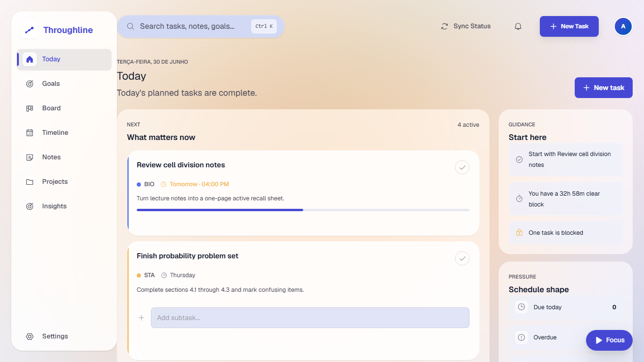Viewport: 644px width, 362px height.
Task: Open Start with Review cell division notes guidance
Action: [x=566, y=160]
